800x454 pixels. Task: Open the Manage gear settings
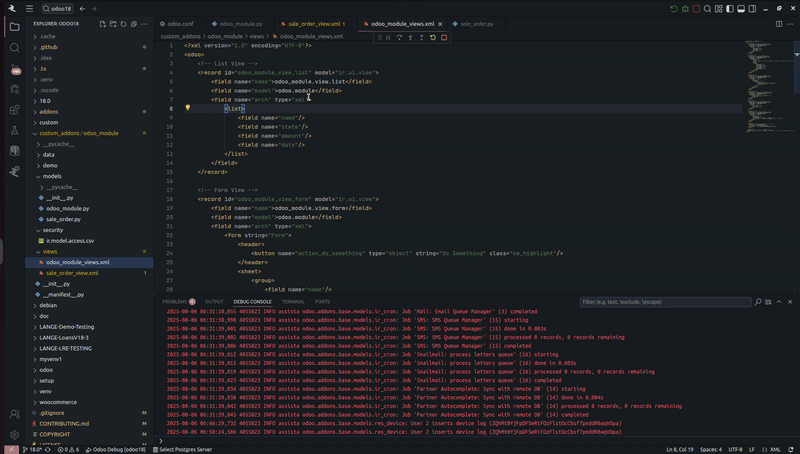coord(14,435)
